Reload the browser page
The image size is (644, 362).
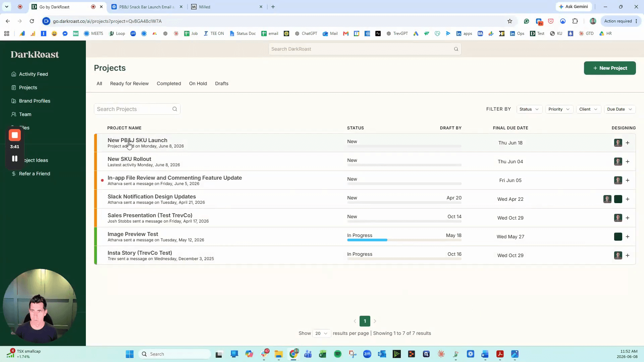click(32, 21)
